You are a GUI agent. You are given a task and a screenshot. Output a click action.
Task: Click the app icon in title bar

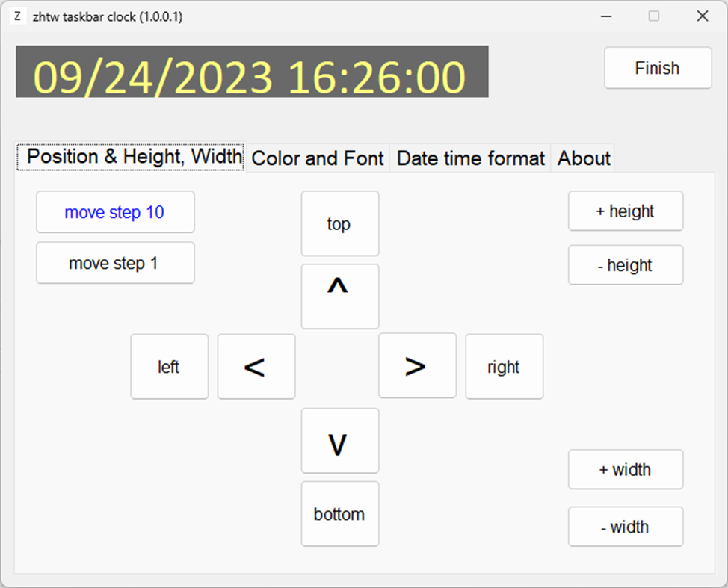click(x=18, y=16)
